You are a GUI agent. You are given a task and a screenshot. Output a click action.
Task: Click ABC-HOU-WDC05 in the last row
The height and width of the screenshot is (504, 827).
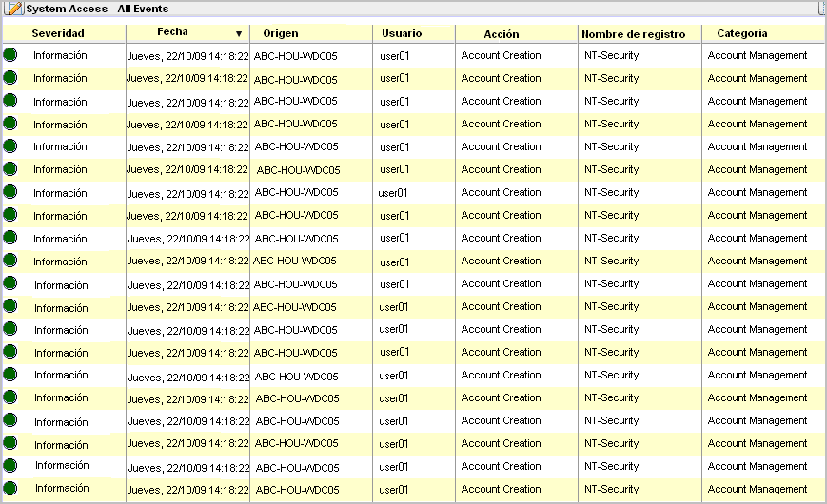pyautogui.click(x=297, y=490)
